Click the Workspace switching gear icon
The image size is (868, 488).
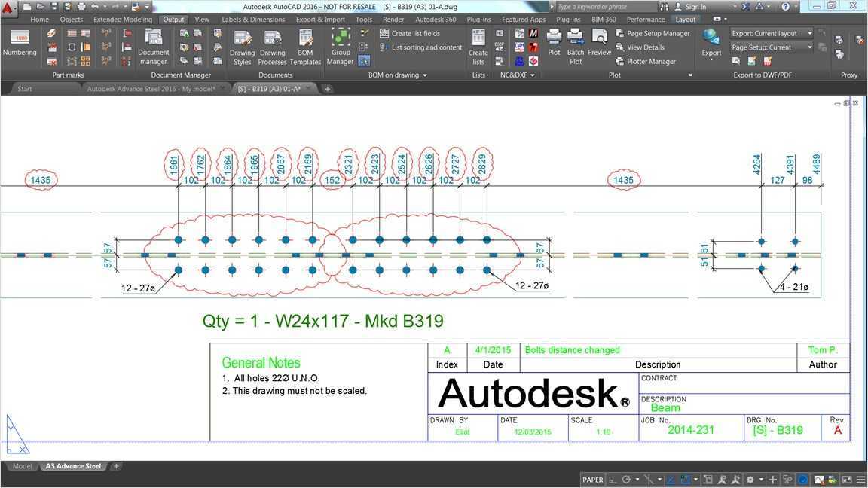[750, 480]
